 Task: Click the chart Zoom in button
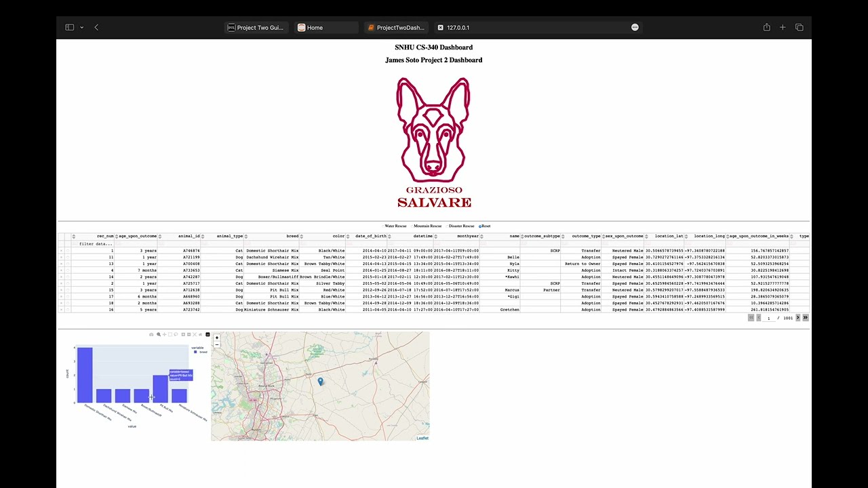[183, 335]
